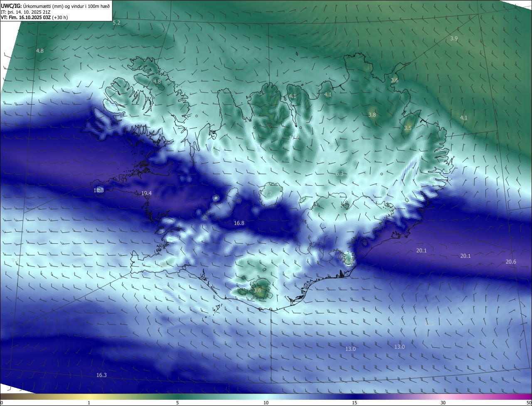Viewport: 532px width, 406px height.
Task: Click the 3.8 value label
Action: [372, 115]
